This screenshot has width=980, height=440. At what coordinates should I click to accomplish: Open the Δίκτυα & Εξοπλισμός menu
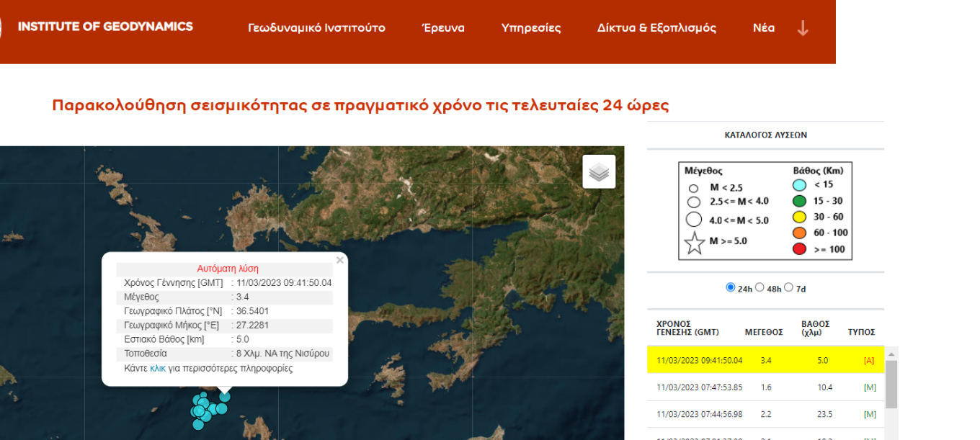pyautogui.click(x=656, y=28)
